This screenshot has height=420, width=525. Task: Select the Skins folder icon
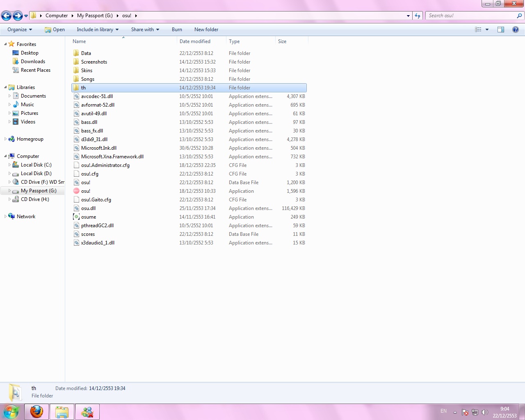(76, 70)
